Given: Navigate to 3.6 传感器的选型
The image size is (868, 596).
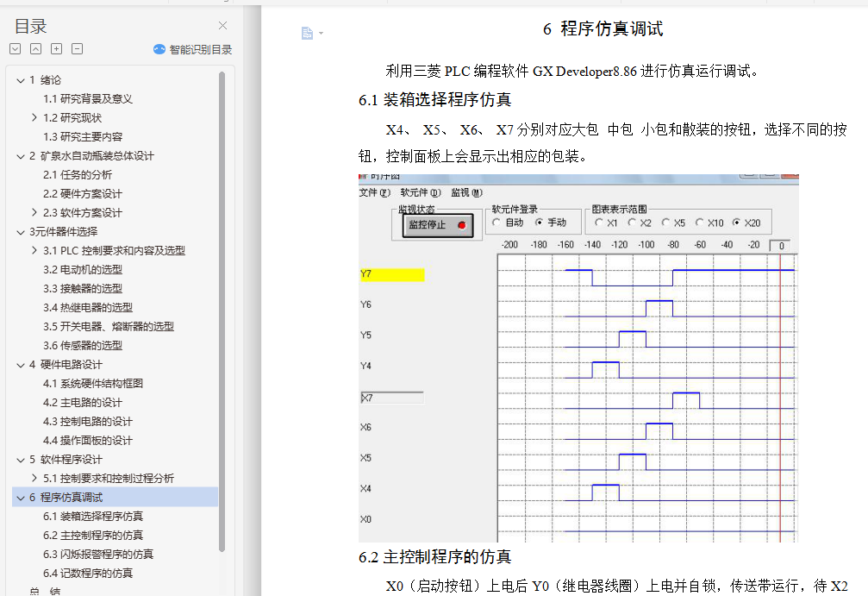Looking at the screenshot, I should point(83,346).
